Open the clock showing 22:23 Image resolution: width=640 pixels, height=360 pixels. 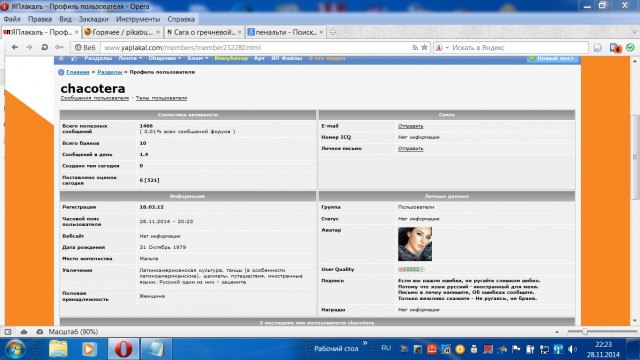coord(603,349)
